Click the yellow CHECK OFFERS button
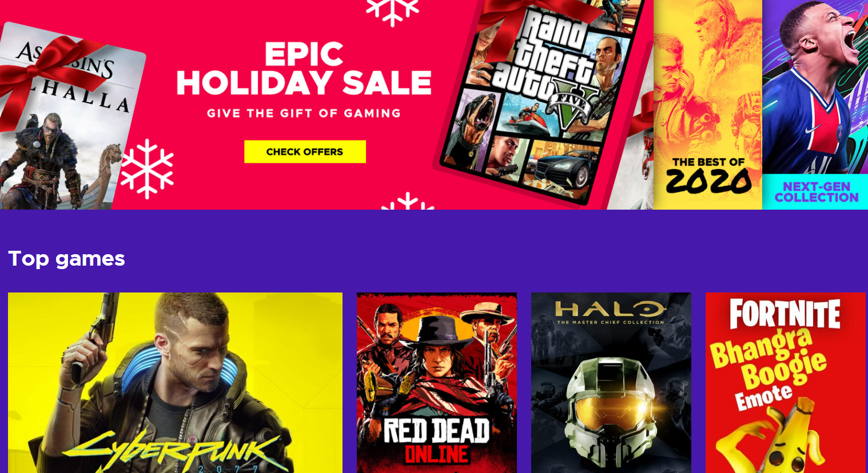The width and height of the screenshot is (868, 473). (305, 151)
